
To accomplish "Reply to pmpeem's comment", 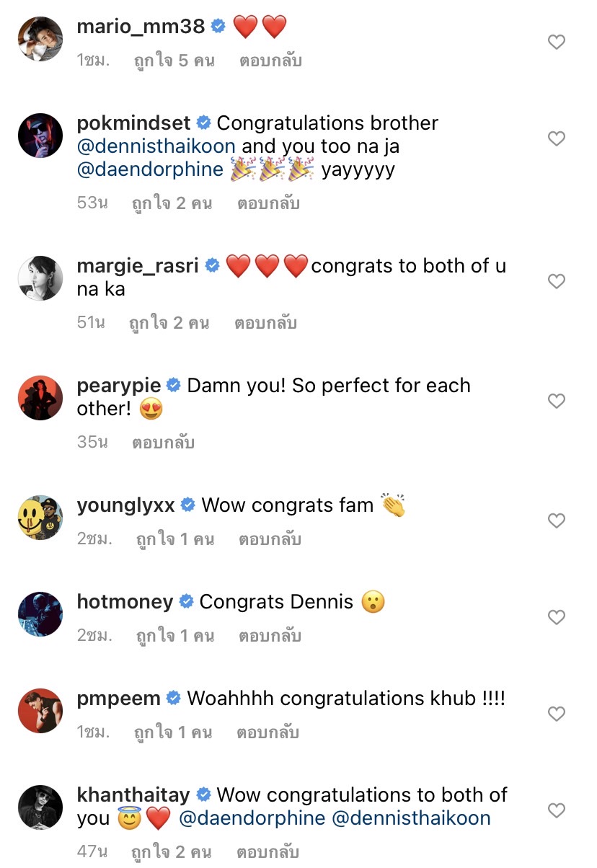I will click(267, 733).
